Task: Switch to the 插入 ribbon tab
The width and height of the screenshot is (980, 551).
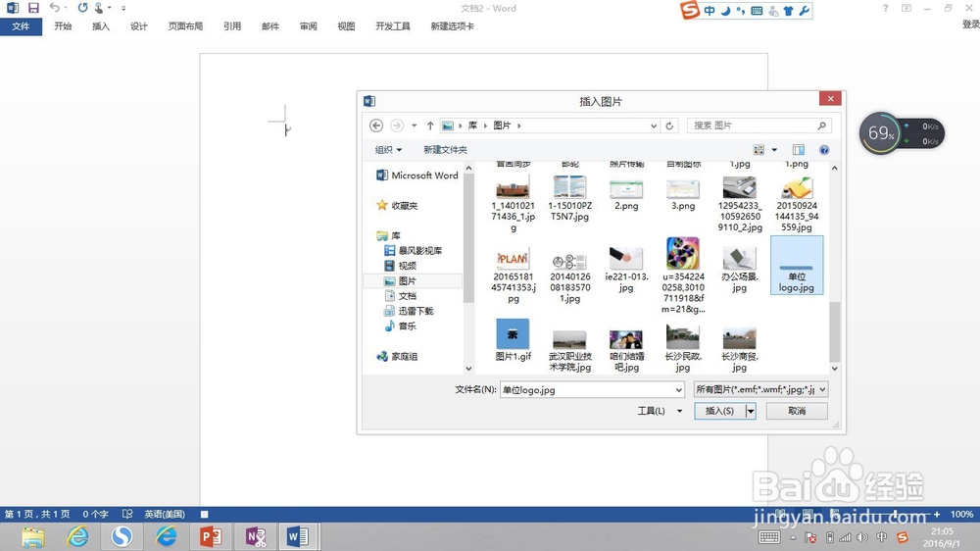Action: tap(101, 26)
